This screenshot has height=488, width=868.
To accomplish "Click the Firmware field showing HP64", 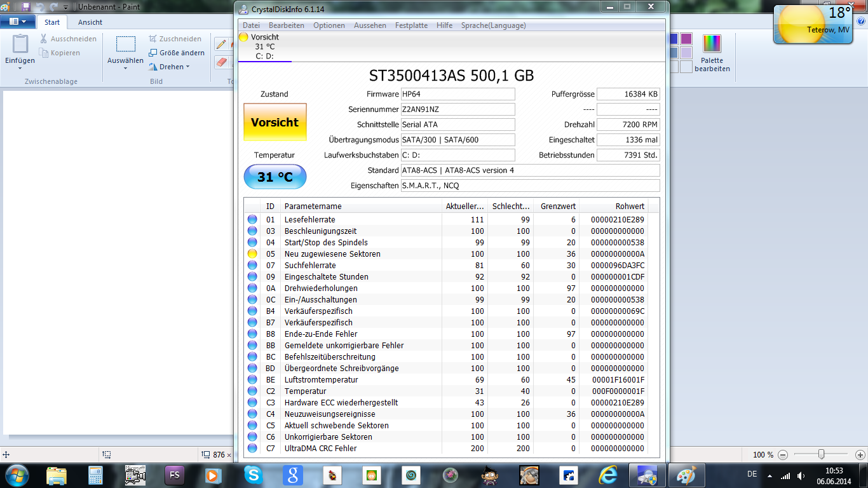I will point(458,94).
